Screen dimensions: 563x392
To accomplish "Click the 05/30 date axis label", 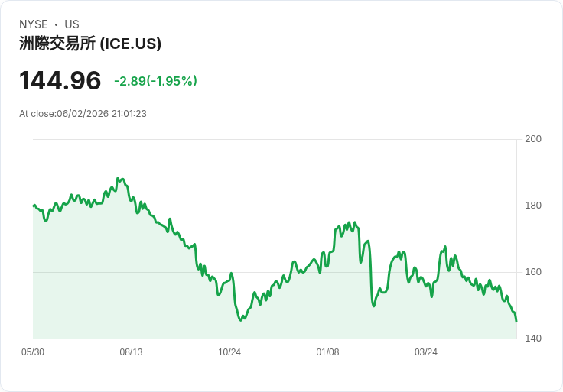I will click(x=33, y=352).
